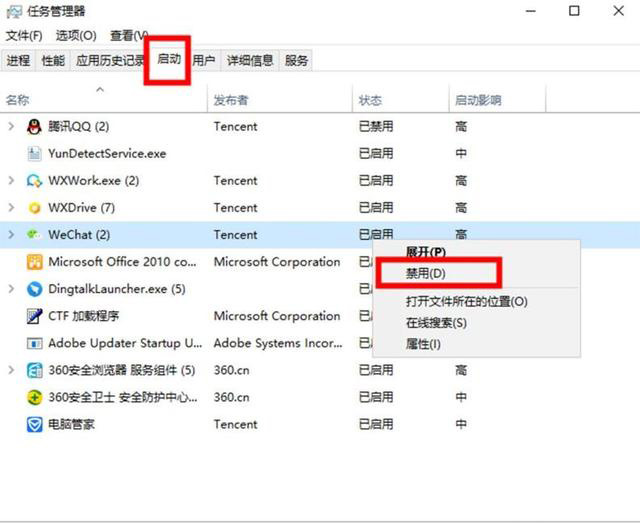
Task: Open the 查看(V) menu
Action: (128, 36)
